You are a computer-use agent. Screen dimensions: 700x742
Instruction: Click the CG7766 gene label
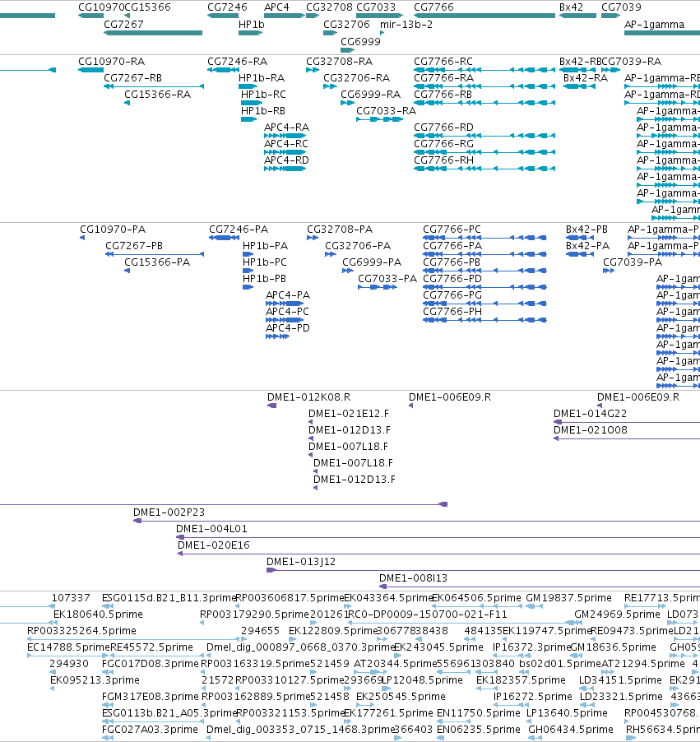[433, 7]
